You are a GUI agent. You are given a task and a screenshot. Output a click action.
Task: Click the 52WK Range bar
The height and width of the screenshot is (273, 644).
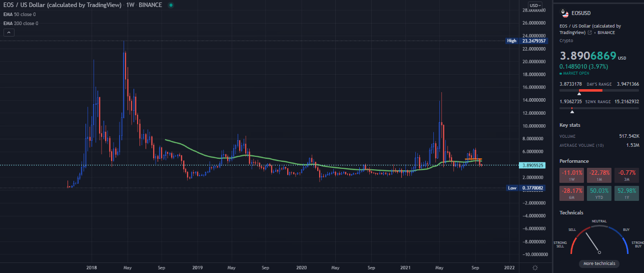(599, 108)
